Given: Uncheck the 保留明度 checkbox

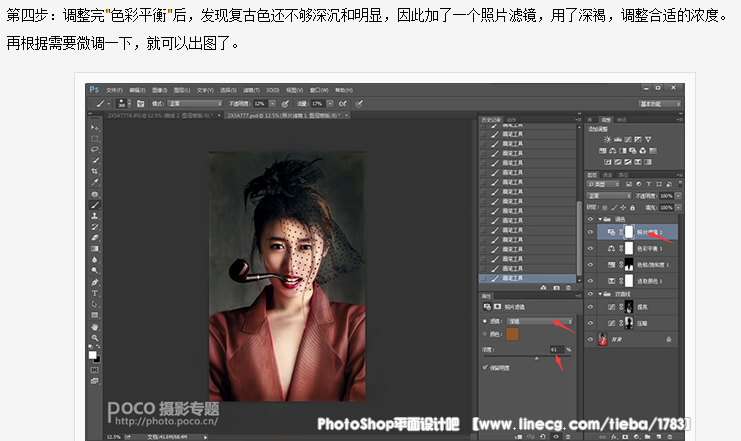Looking at the screenshot, I should point(485,367).
